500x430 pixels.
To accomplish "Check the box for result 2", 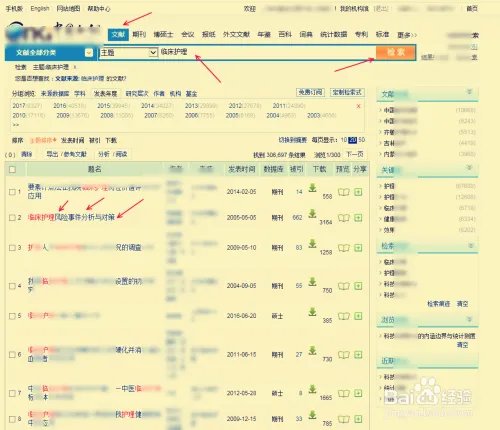I will pyautogui.click(x=12, y=218).
